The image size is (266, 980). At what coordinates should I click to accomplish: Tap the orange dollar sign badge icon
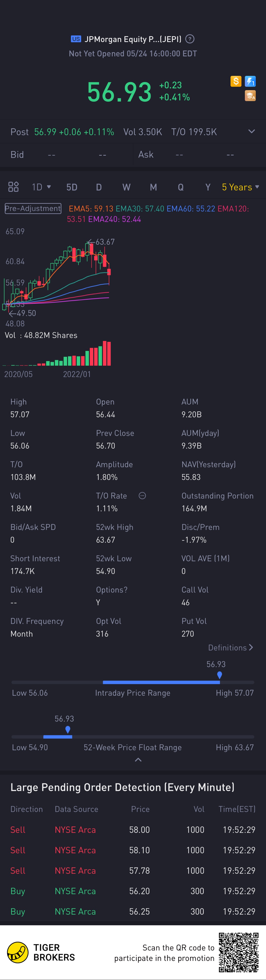tap(236, 81)
